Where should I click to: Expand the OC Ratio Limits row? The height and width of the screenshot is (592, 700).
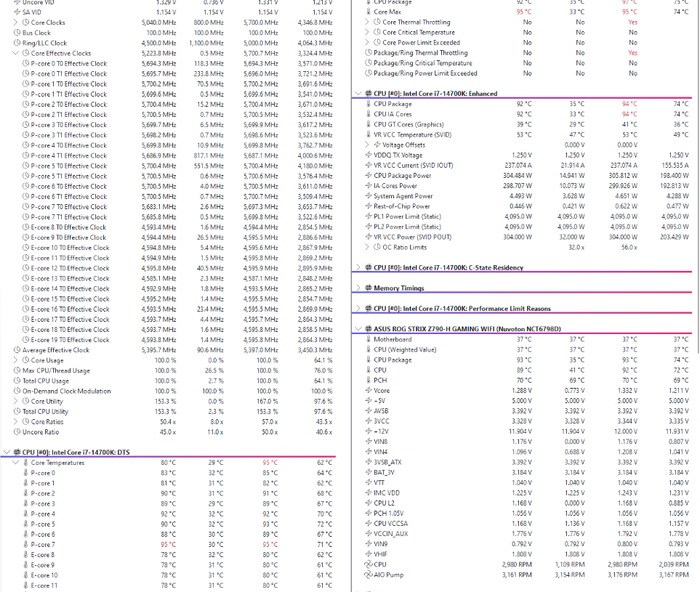[x=367, y=247]
